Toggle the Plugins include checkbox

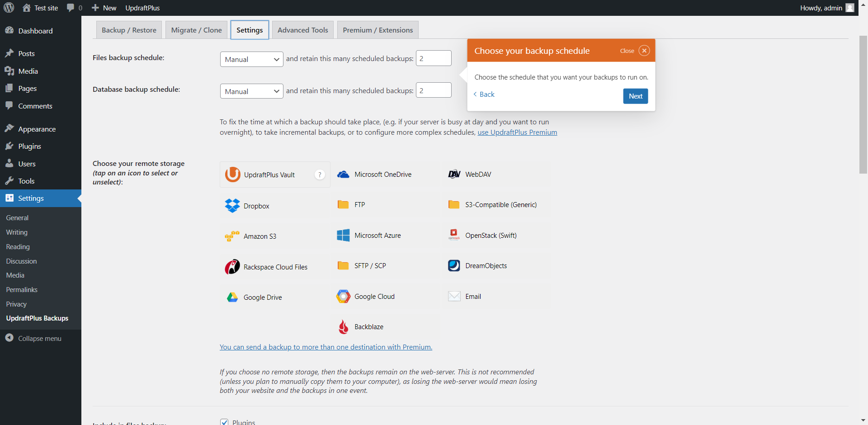224,422
